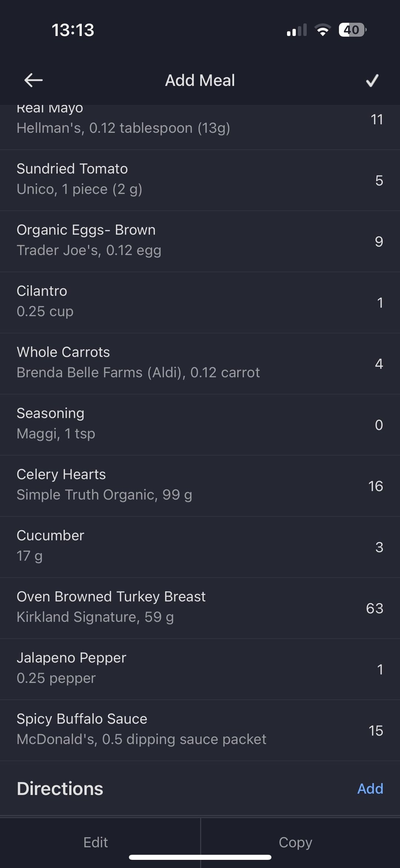Tap the Jalapeno Pepper ingredient
Viewport: 400px width, 868px height.
(x=200, y=669)
